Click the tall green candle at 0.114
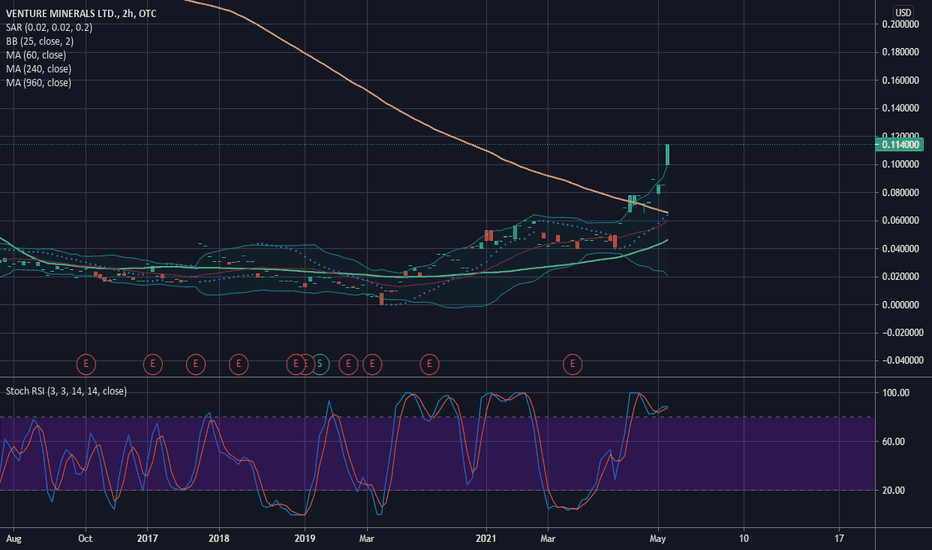The width and height of the screenshot is (932, 550). 667,155
